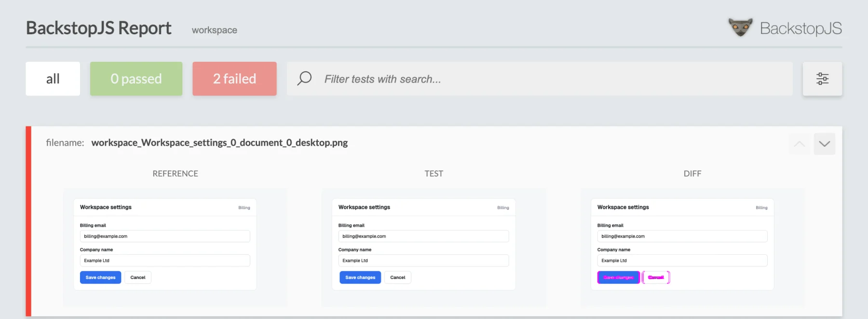Open the TEST screenshot thumbnail
Screen dimensions: 868x319
(434, 247)
